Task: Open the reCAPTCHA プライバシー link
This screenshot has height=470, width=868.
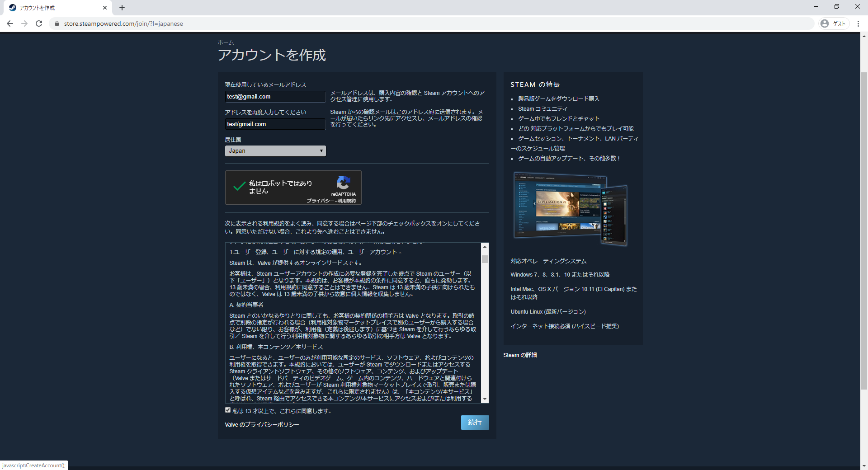Action: (x=320, y=201)
